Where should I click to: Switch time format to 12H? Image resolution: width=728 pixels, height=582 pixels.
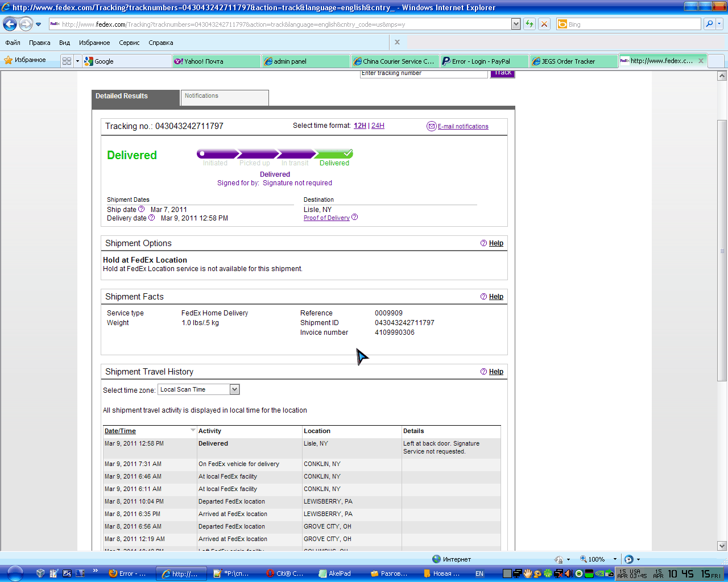[x=360, y=126]
